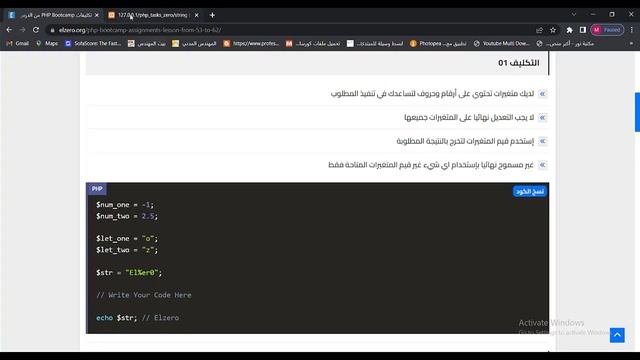Show more bookmarks overflow arrow

coord(631,43)
